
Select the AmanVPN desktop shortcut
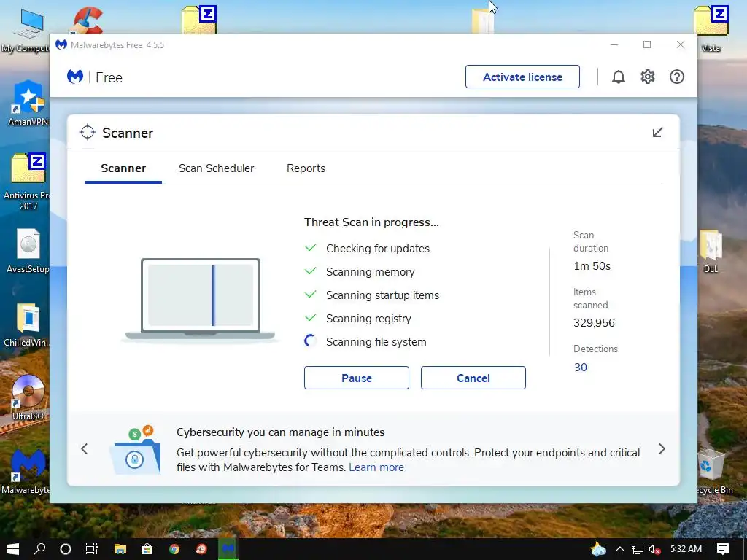click(28, 104)
